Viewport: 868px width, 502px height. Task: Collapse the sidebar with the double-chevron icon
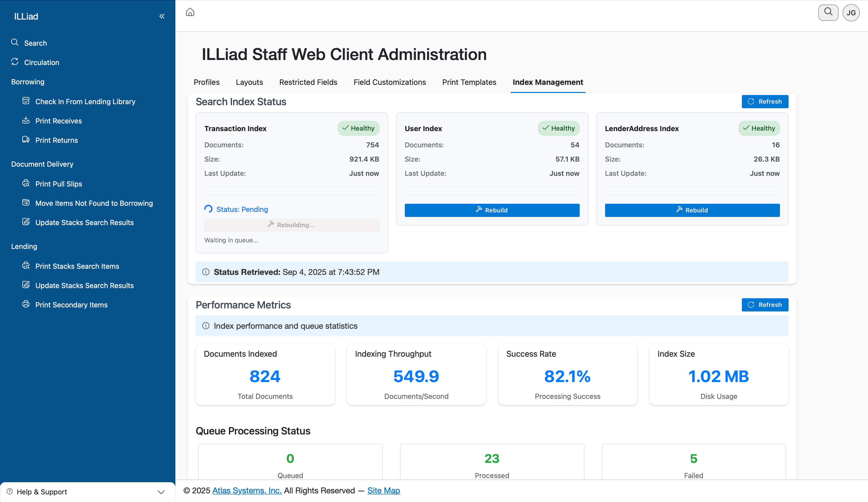pos(162,16)
